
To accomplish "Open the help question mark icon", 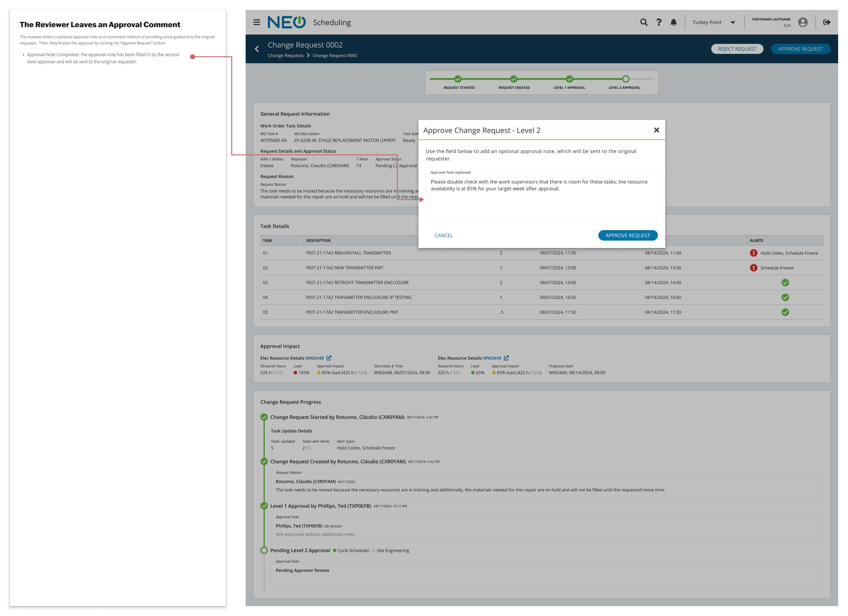I will (659, 23).
